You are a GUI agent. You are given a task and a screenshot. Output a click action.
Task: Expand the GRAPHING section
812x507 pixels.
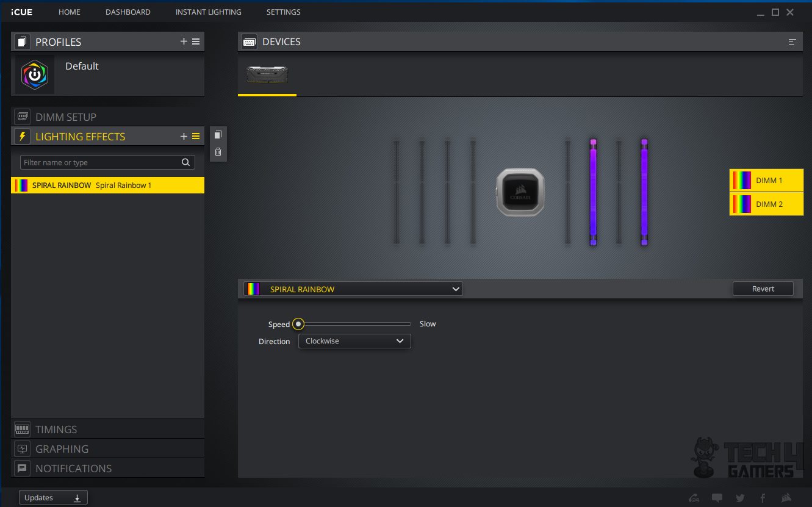(107, 449)
